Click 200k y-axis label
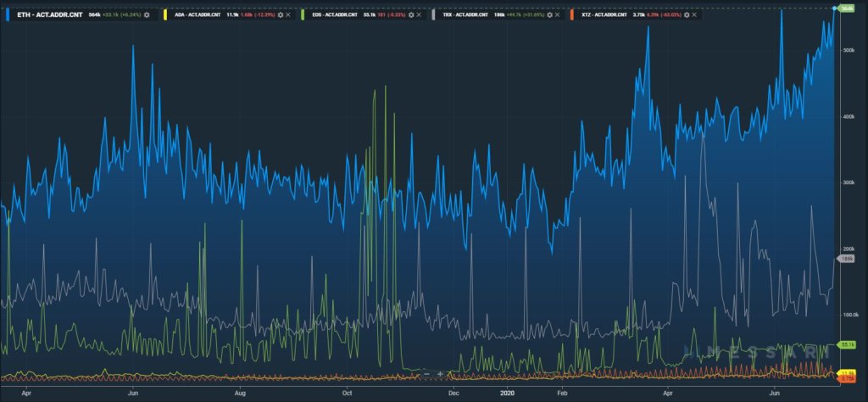The width and height of the screenshot is (868, 402). tap(849, 248)
